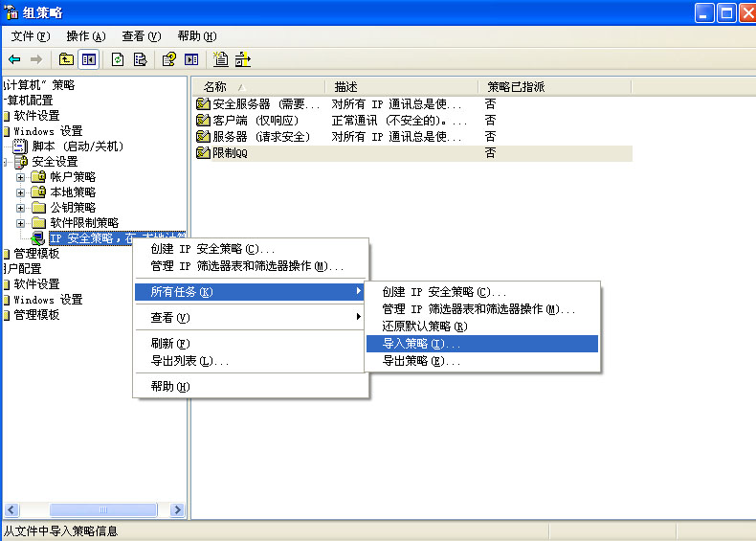This screenshot has height=541, width=756.
Task: Click the Manage IP filter lists toolbar icon
Action: coord(243,59)
